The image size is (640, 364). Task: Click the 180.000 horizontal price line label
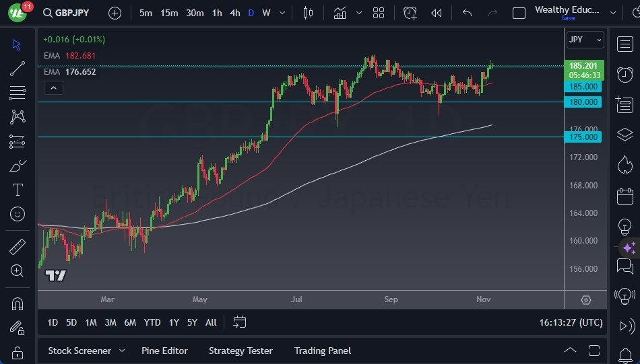pos(583,102)
